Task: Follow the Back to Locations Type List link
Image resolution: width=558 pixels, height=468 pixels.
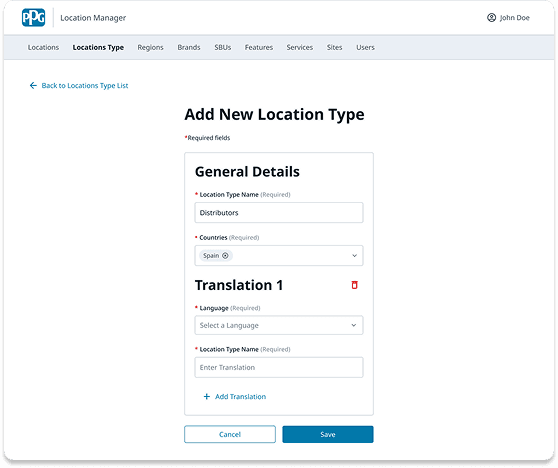Action: (85, 85)
